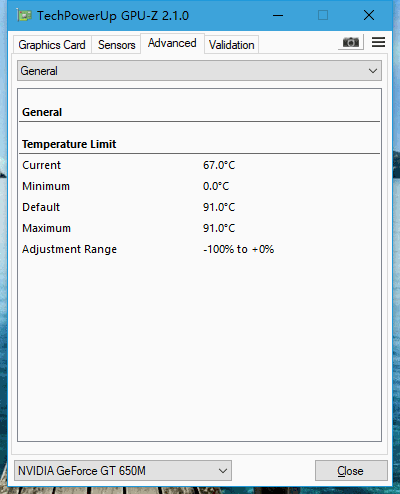The height and width of the screenshot is (494, 400).
Task: Select the Minimum row label
Action: [46, 186]
